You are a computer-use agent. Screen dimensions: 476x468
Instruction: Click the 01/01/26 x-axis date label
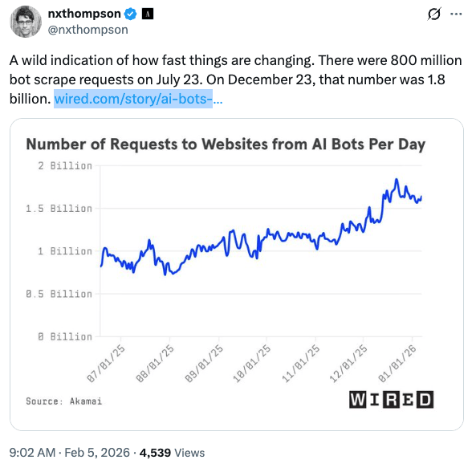[397, 364]
